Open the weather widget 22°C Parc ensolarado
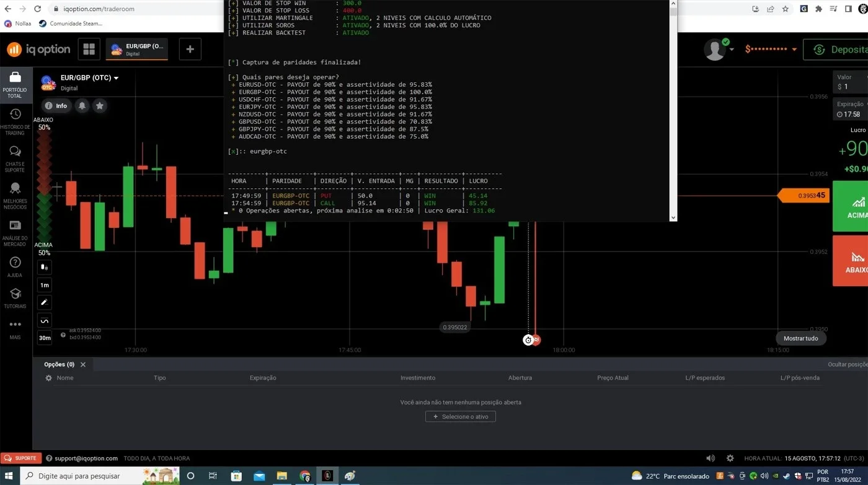This screenshot has width=868, height=485. pyautogui.click(x=670, y=476)
